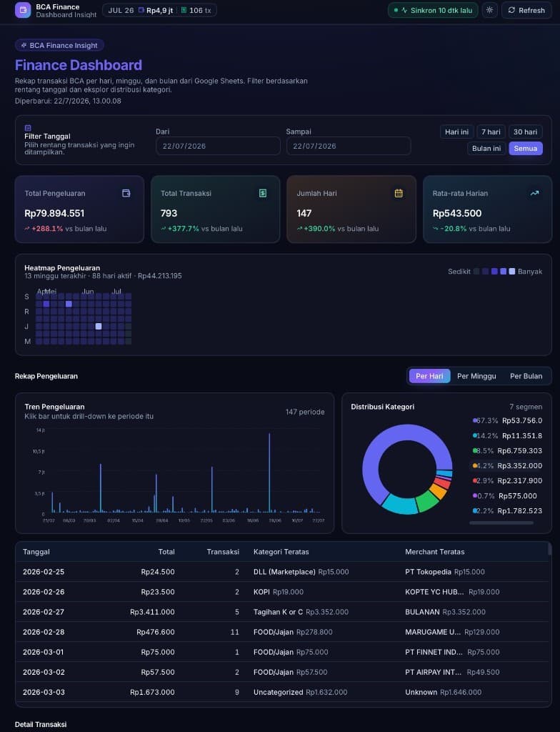
Task: Click the MARUGAME U... merchant cell
Action: pos(452,632)
